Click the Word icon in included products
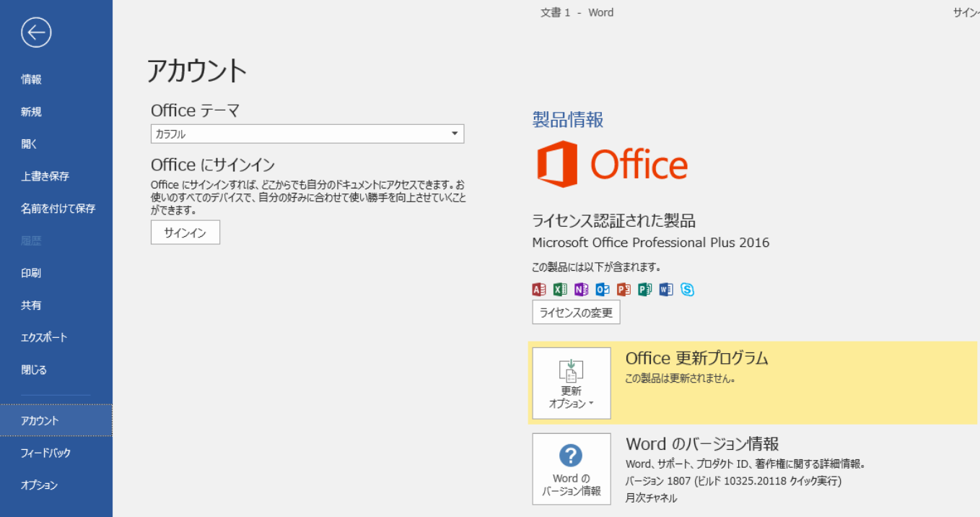The width and height of the screenshot is (980, 517). [666, 290]
